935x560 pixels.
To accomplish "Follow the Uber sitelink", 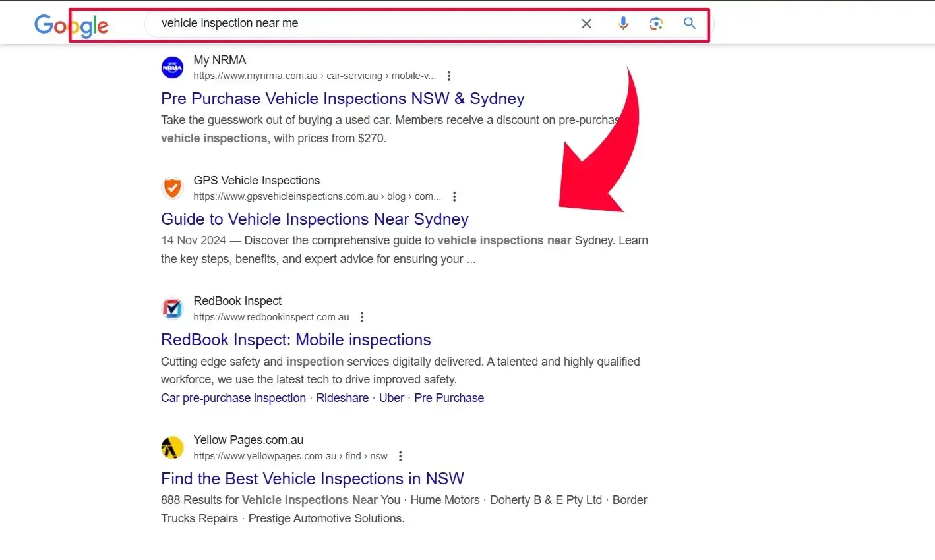I will click(x=392, y=398).
